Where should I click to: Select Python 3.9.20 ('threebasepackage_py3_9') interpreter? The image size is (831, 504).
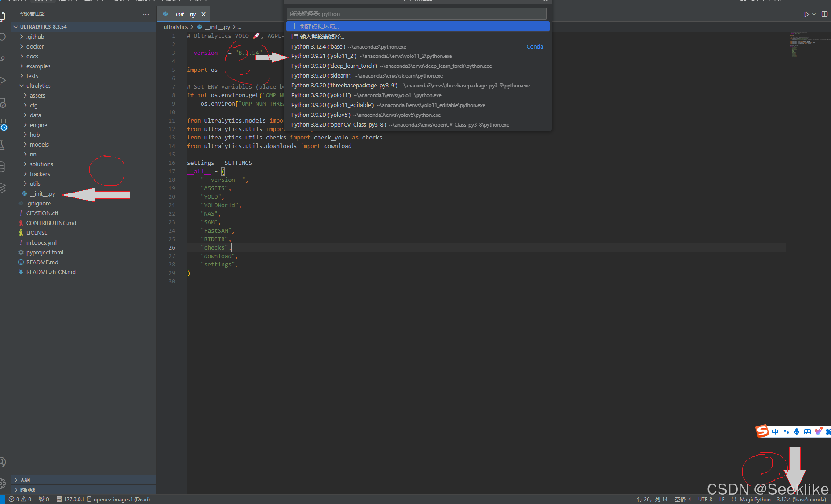click(x=418, y=86)
